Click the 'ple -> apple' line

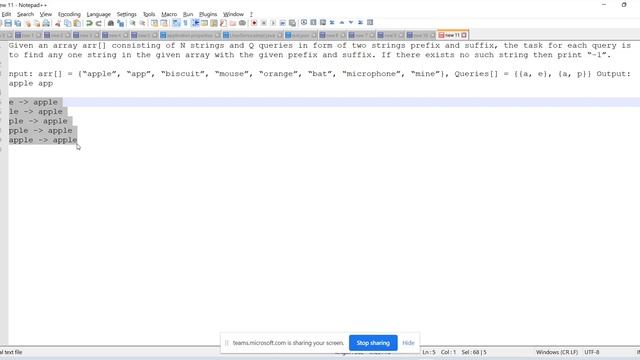point(38,121)
